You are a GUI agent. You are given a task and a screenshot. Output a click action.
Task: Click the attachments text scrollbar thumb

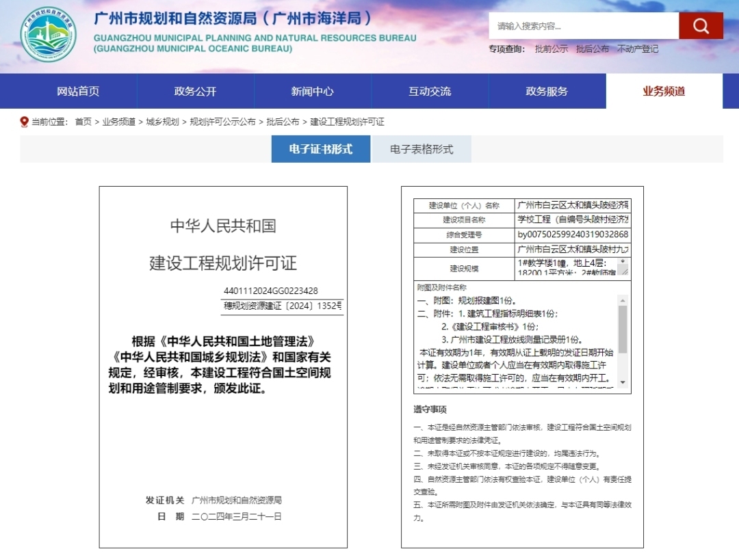[x=623, y=328]
